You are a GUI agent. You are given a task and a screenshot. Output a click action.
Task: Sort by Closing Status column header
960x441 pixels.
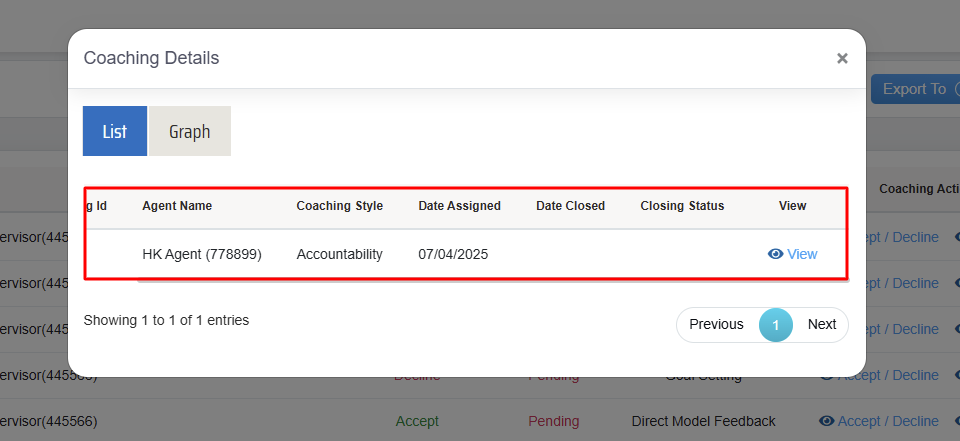click(682, 206)
